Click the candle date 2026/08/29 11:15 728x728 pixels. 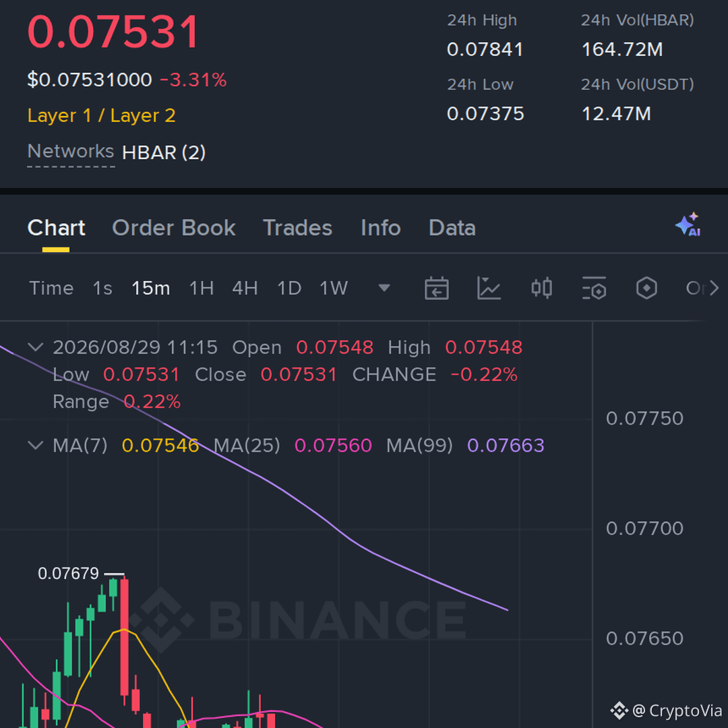(x=135, y=347)
